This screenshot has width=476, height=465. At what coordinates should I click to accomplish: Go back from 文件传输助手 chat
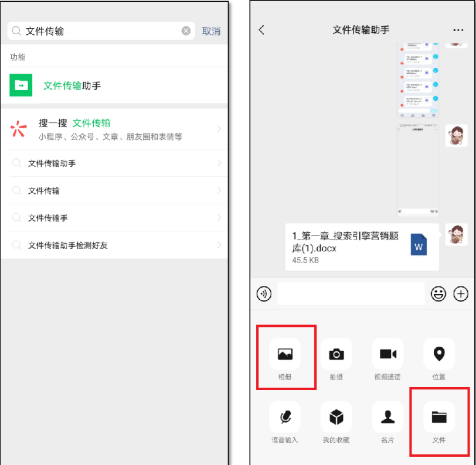tap(261, 30)
